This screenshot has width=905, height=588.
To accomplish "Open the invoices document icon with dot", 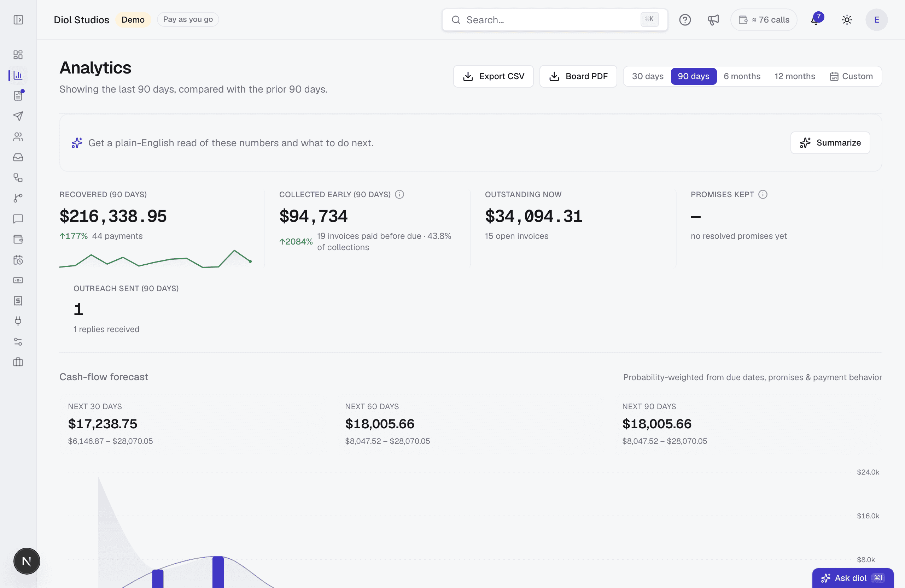I will (x=18, y=95).
